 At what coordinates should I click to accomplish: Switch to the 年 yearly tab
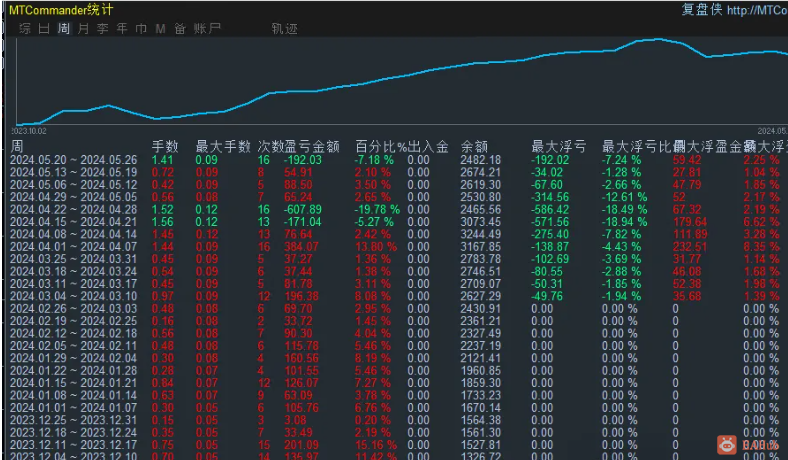pyautogui.click(x=122, y=29)
